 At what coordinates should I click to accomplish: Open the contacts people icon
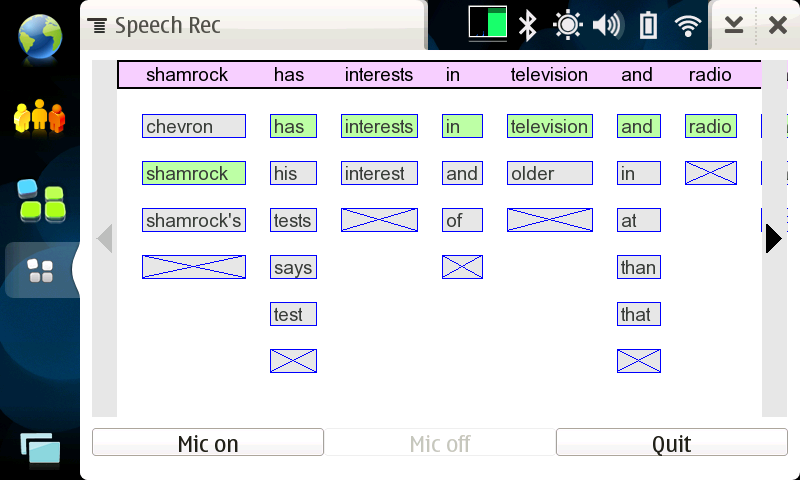click(40, 117)
